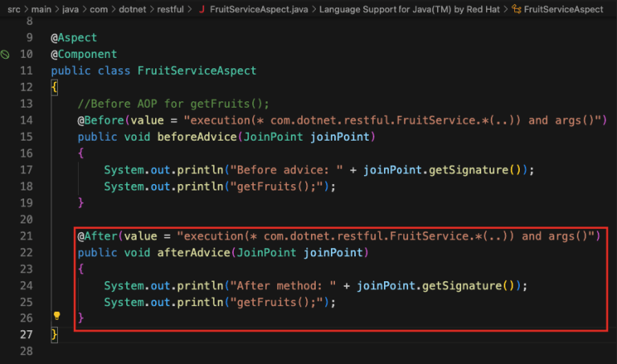The height and width of the screenshot is (364, 617).
Task: Click the green no-coverage icon beside line 10
Action: coord(5,55)
